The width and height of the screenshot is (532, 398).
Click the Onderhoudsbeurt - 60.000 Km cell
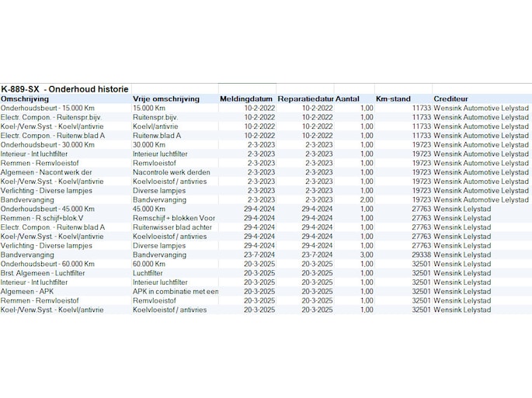click(x=47, y=265)
